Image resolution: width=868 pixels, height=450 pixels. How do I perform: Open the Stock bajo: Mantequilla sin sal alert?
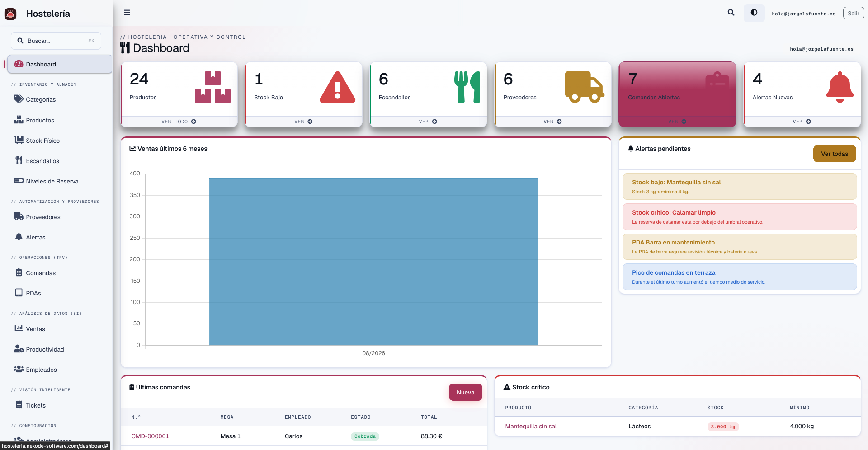pyautogui.click(x=740, y=187)
